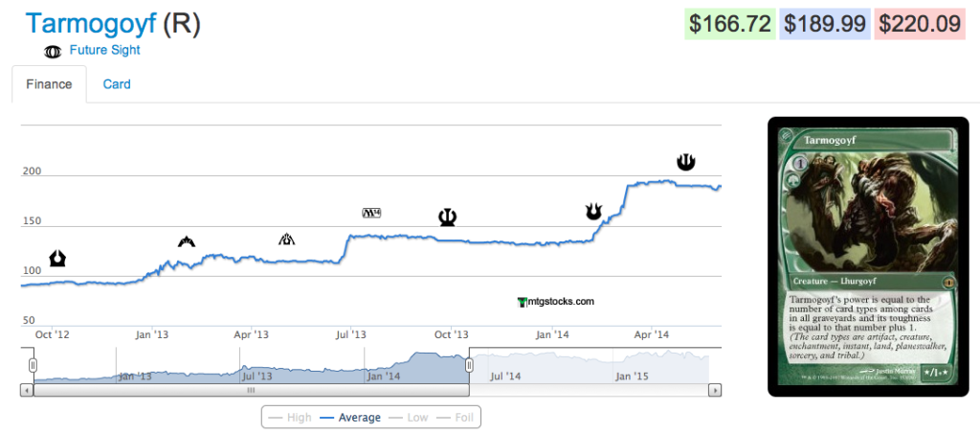Image resolution: width=980 pixels, height=434 pixels.
Task: Click the Jan '14 x-axis label on main chart
Action: click(552, 335)
